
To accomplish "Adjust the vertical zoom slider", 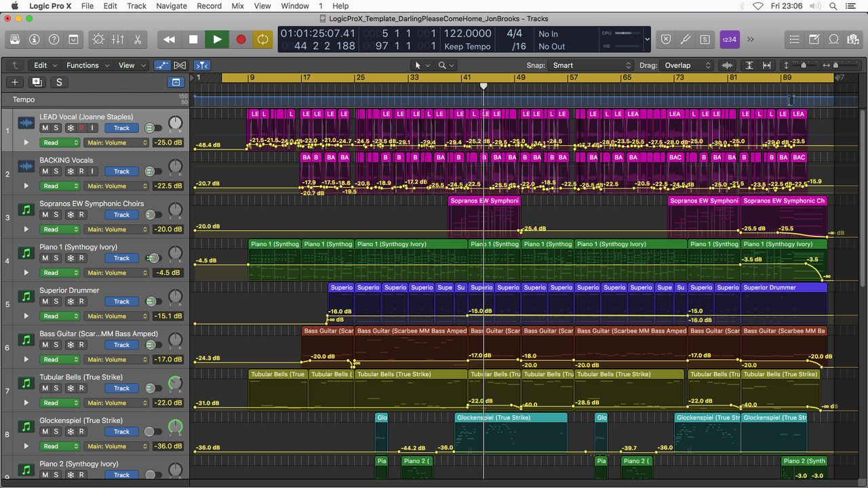I will (x=804, y=65).
